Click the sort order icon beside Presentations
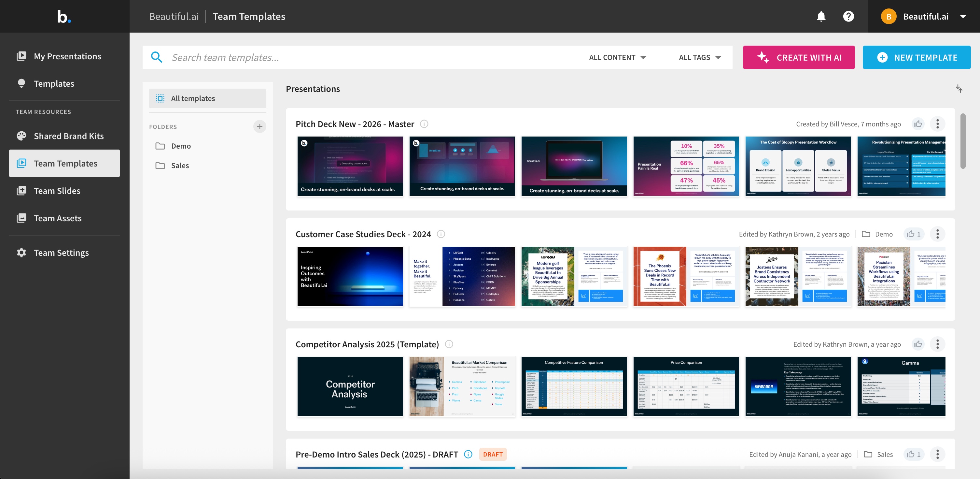The height and width of the screenshot is (479, 980). coord(959,89)
